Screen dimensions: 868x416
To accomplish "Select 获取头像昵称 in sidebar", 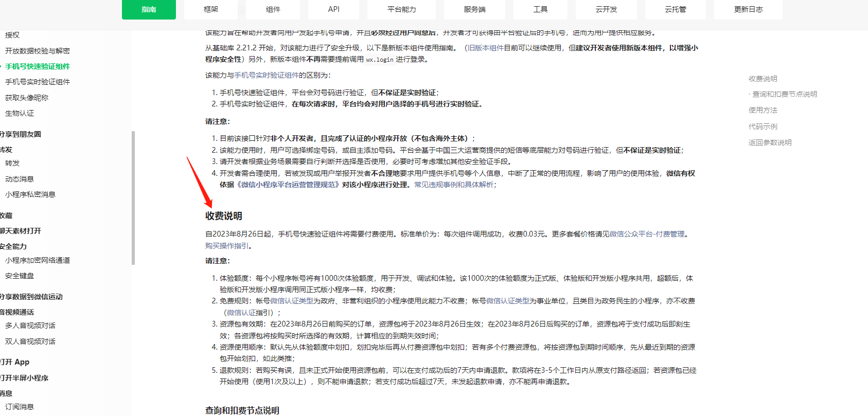I will 27,98.
